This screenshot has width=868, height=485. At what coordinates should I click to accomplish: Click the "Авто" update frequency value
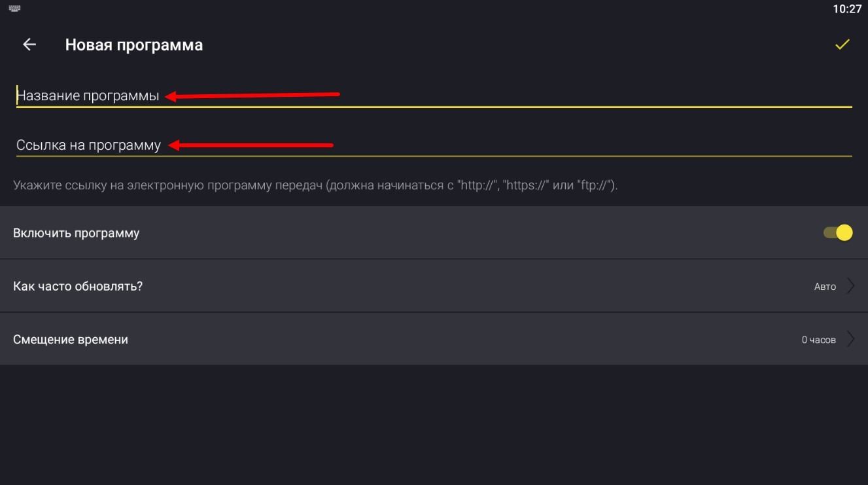coord(825,287)
